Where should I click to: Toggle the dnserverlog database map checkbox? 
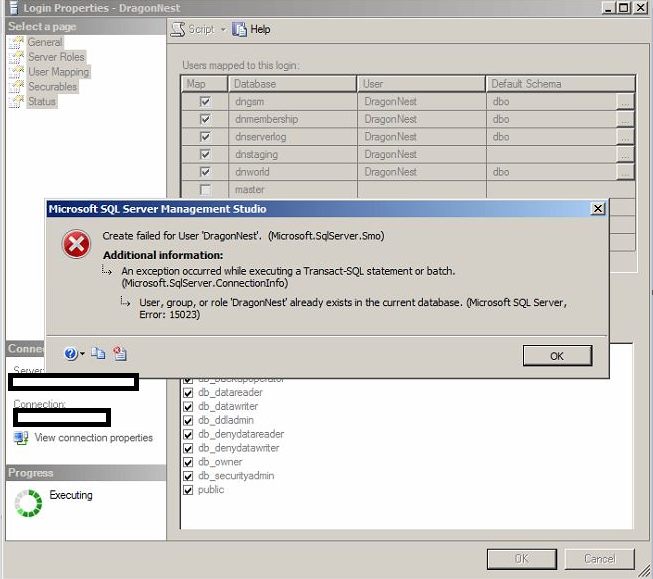pyautogui.click(x=205, y=137)
